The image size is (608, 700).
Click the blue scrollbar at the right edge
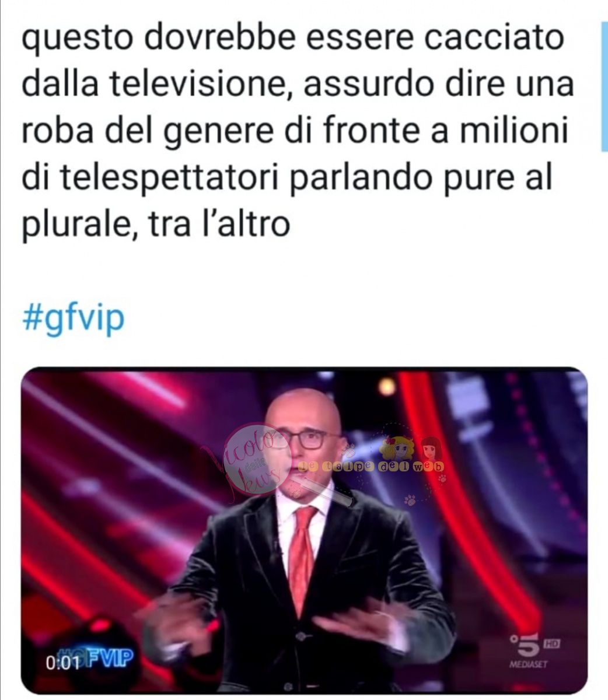coord(604,87)
